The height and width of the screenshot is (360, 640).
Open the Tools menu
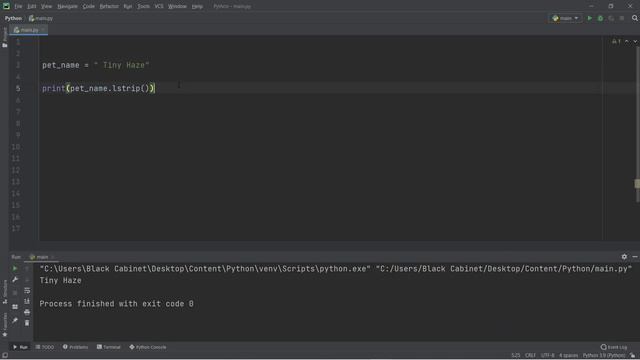coord(143,7)
